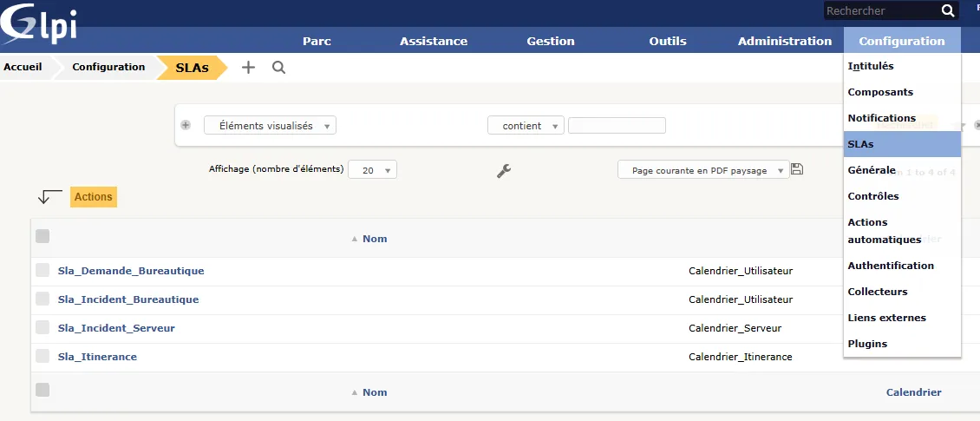This screenshot has height=421, width=980.
Task: Open the Page courante en PDF paysage dropdown
Action: pyautogui.click(x=703, y=169)
